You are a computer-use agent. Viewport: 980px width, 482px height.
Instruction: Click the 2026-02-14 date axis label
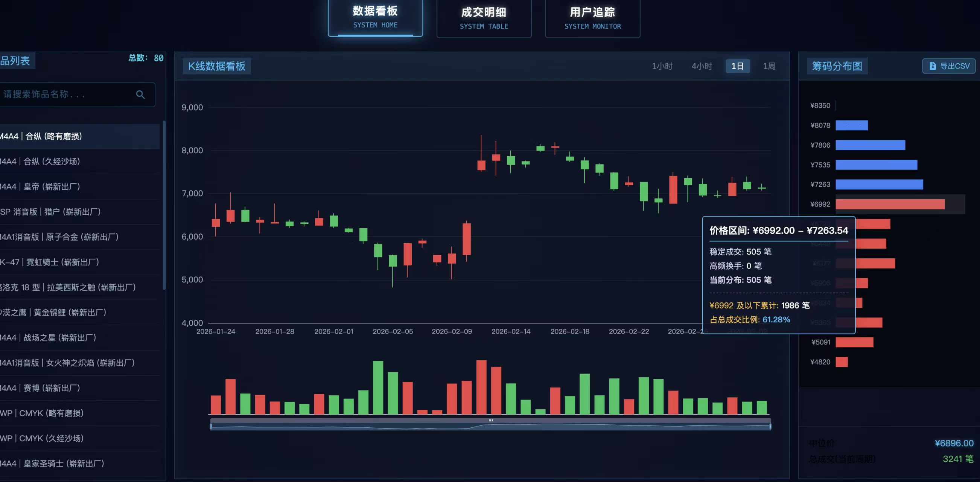[511, 332]
